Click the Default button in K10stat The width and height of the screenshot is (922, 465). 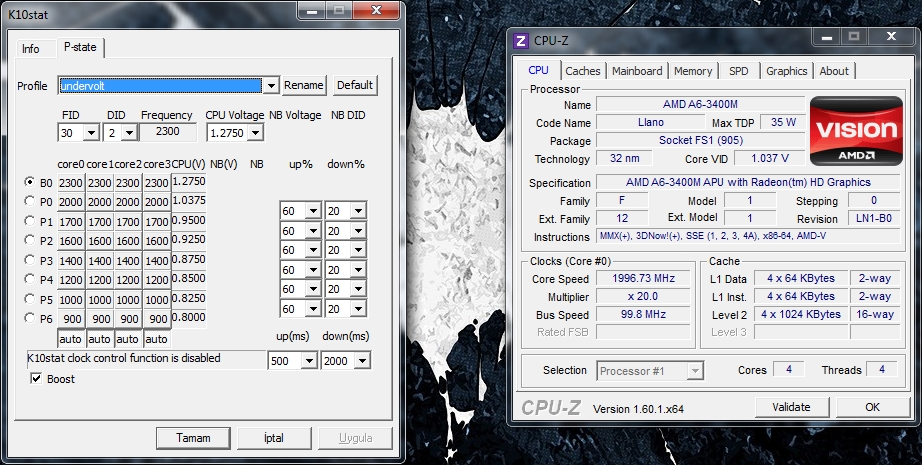pyautogui.click(x=355, y=85)
